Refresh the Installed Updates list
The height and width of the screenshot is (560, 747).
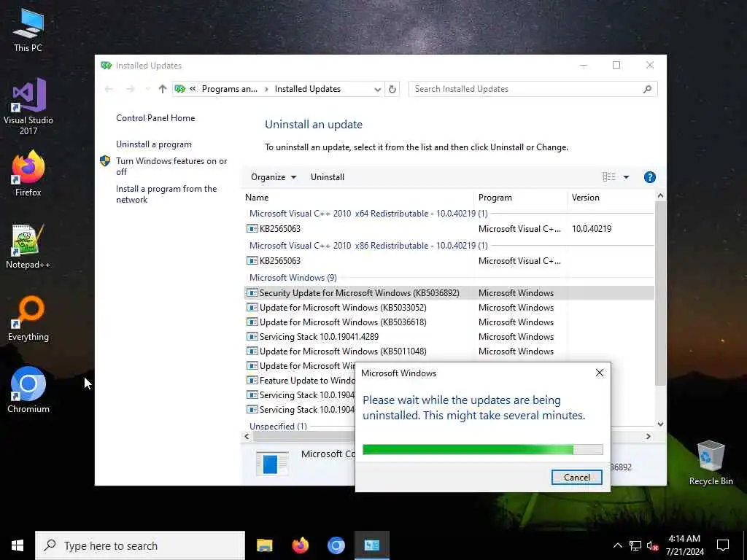(392, 89)
